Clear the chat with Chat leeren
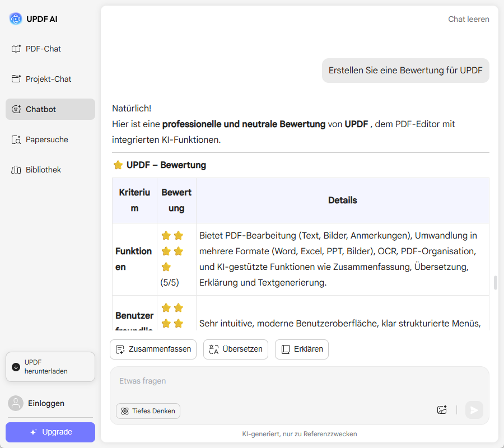 point(469,19)
